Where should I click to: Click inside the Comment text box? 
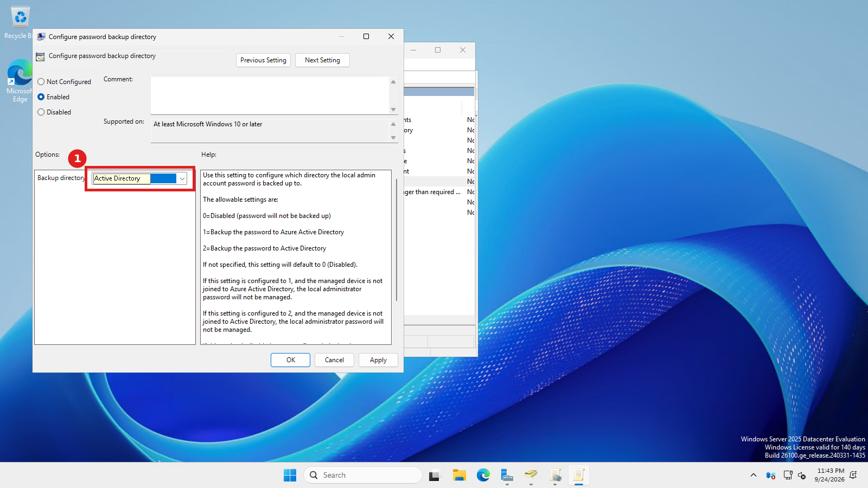coord(270,95)
